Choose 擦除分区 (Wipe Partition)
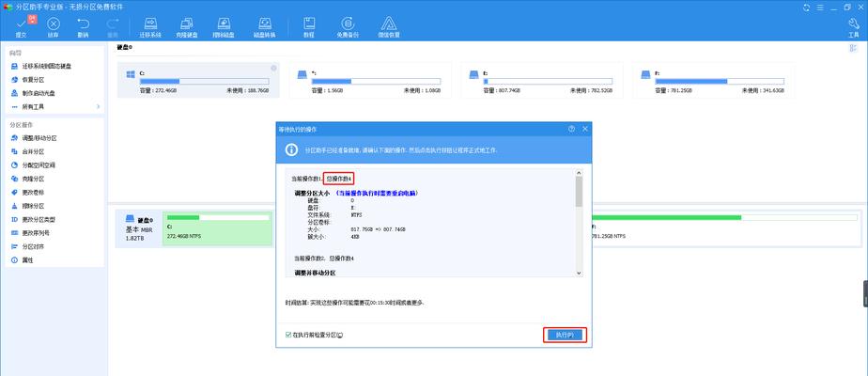The height and width of the screenshot is (376, 868). pyautogui.click(x=33, y=206)
